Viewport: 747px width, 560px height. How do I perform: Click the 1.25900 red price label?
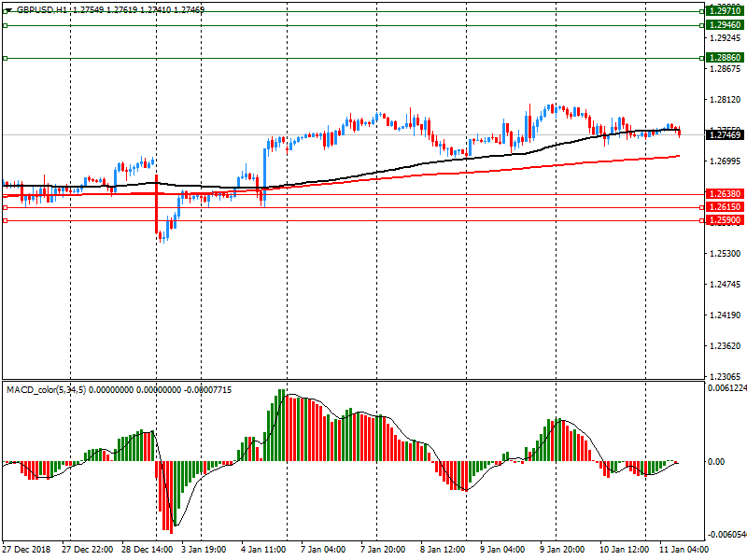(725, 220)
